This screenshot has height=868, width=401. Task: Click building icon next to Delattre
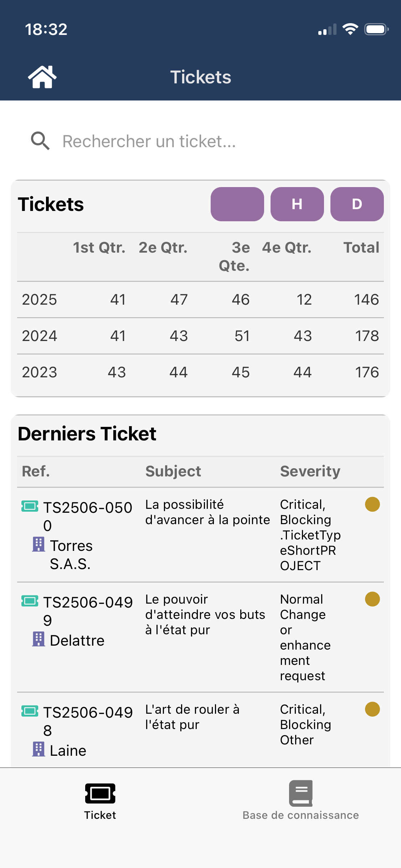38,639
